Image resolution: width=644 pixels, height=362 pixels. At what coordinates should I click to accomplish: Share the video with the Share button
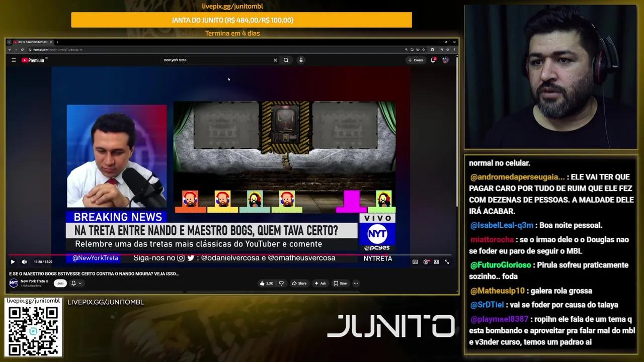click(x=299, y=283)
